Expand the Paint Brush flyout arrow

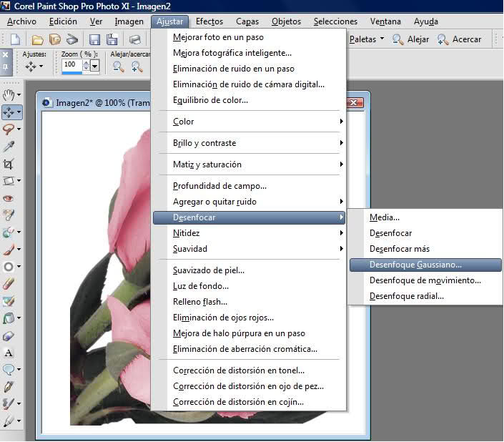tap(19, 250)
